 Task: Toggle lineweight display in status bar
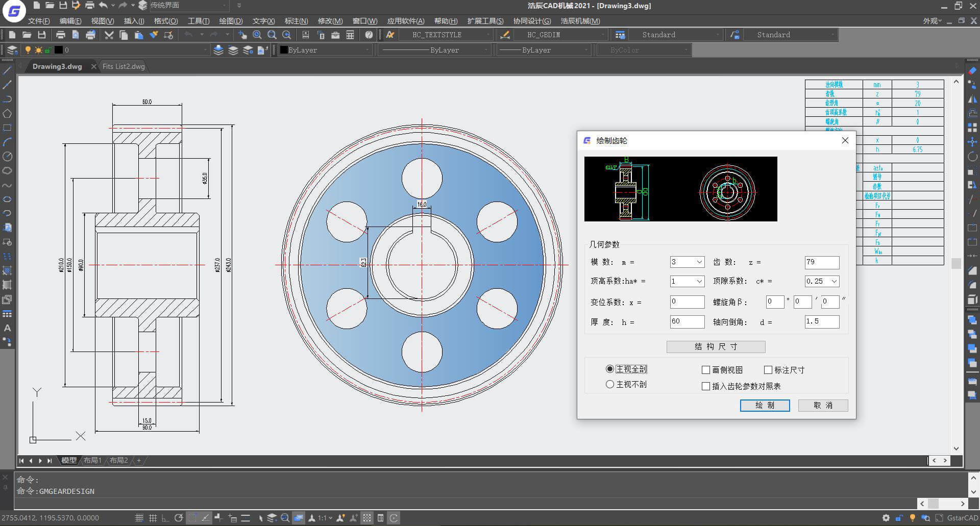point(246,518)
